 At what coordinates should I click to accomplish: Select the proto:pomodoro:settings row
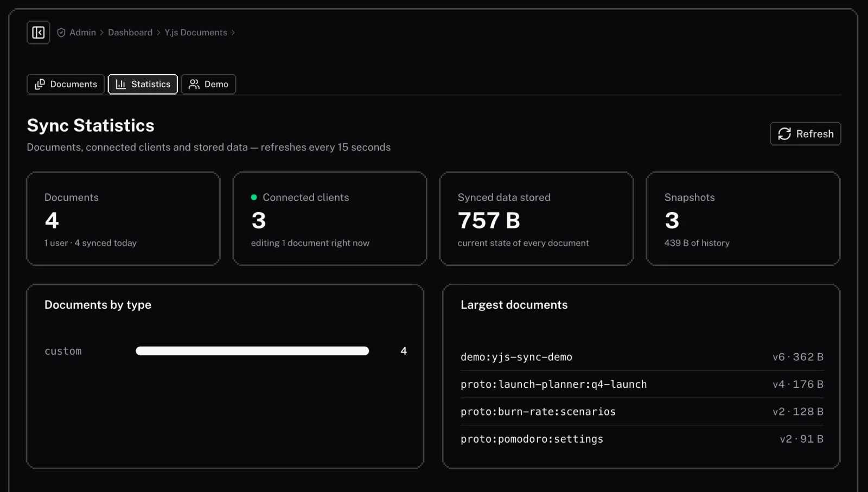642,439
